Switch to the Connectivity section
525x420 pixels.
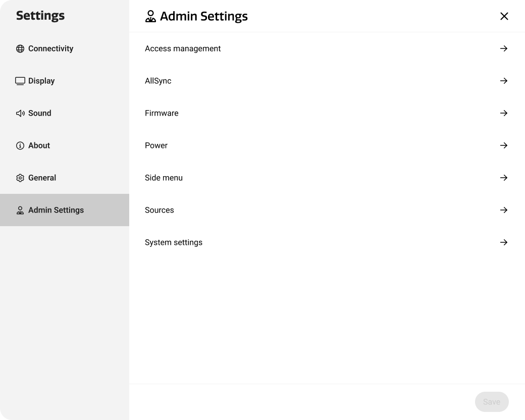(50, 48)
